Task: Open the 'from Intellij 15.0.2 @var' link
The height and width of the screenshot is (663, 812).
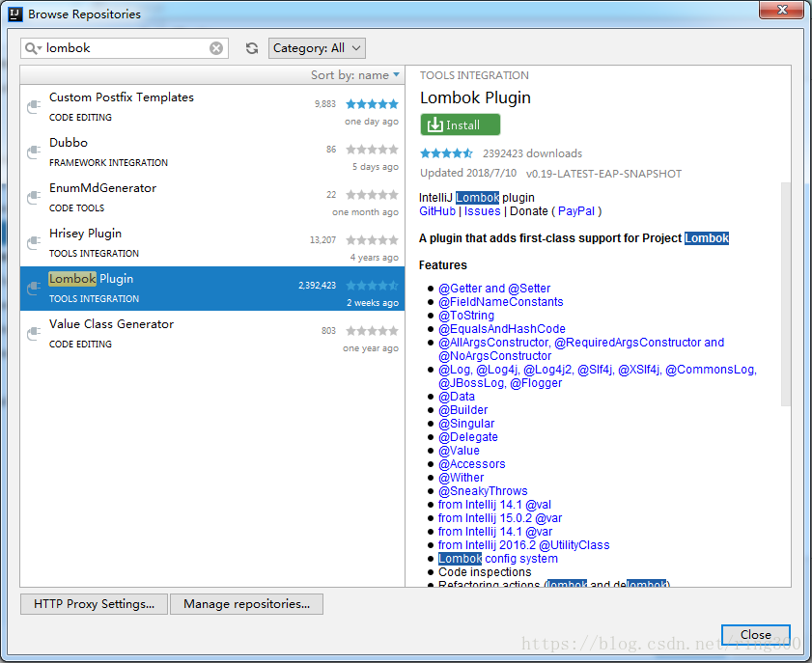Action: coord(500,518)
